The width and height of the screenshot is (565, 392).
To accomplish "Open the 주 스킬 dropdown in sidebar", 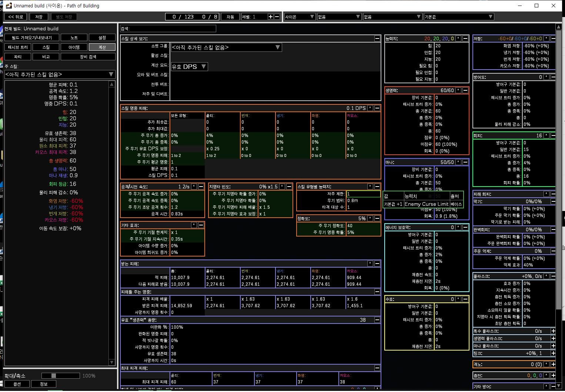I will click(60, 74).
